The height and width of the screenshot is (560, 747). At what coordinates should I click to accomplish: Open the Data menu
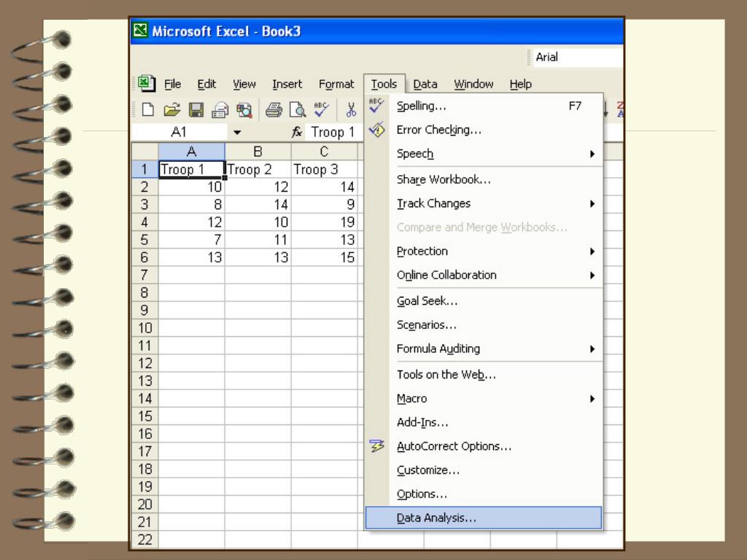click(x=425, y=85)
